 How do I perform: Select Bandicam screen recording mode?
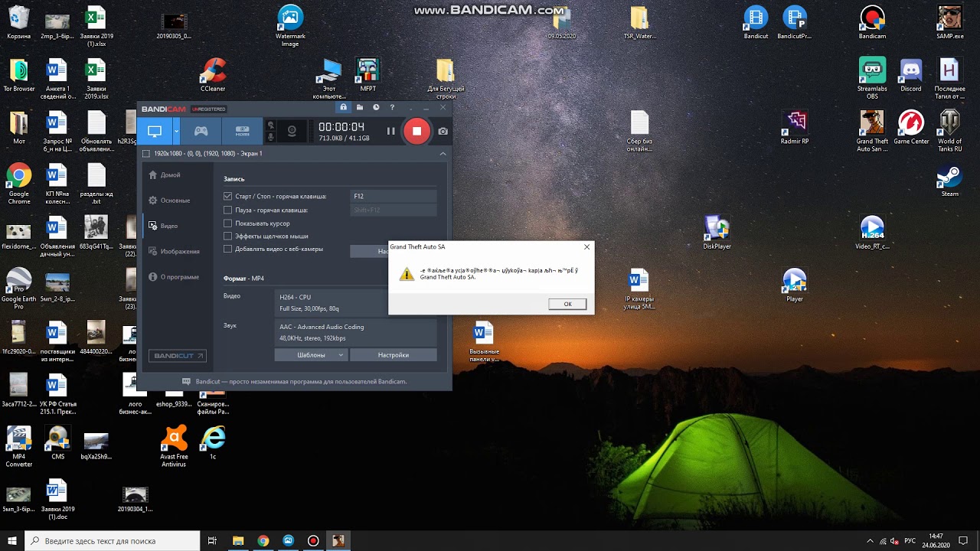coord(155,131)
